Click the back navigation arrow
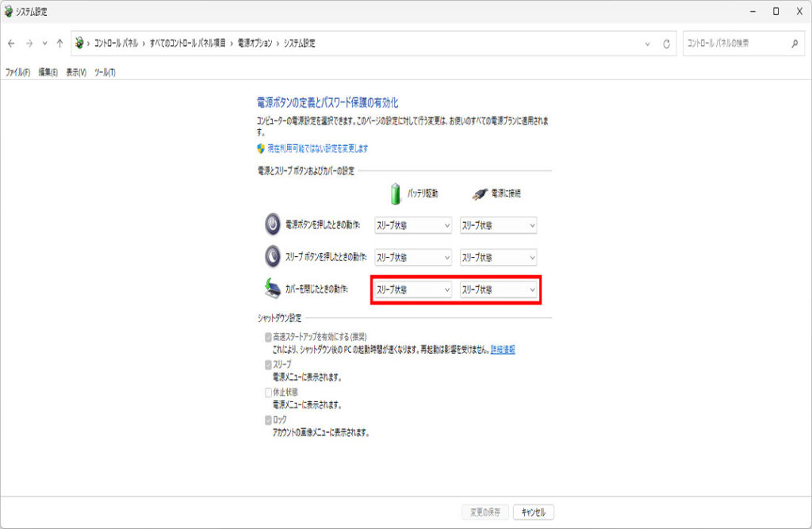812x529 pixels. pos(11,44)
